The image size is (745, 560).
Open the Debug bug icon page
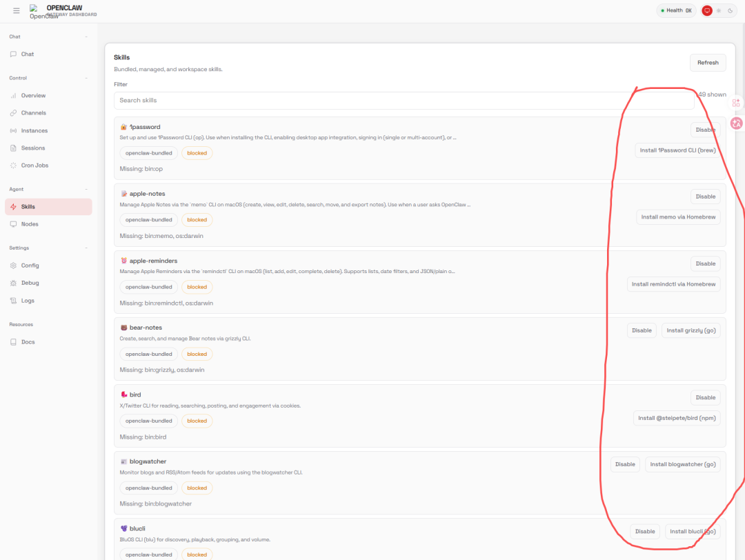[14, 283]
